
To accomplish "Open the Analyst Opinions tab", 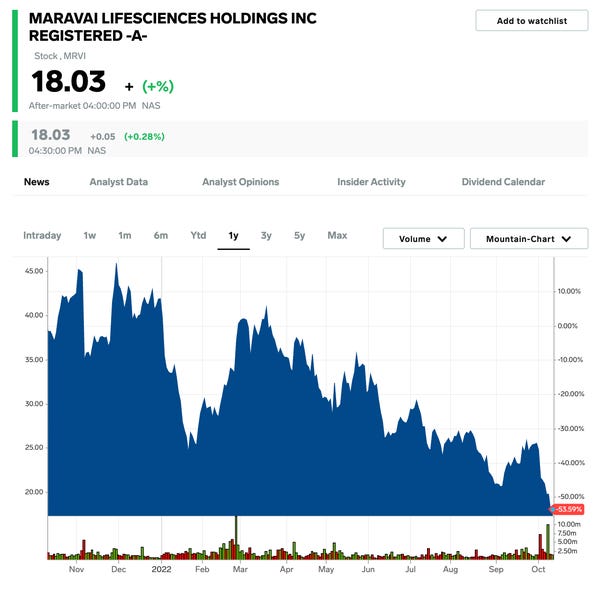I will [241, 182].
